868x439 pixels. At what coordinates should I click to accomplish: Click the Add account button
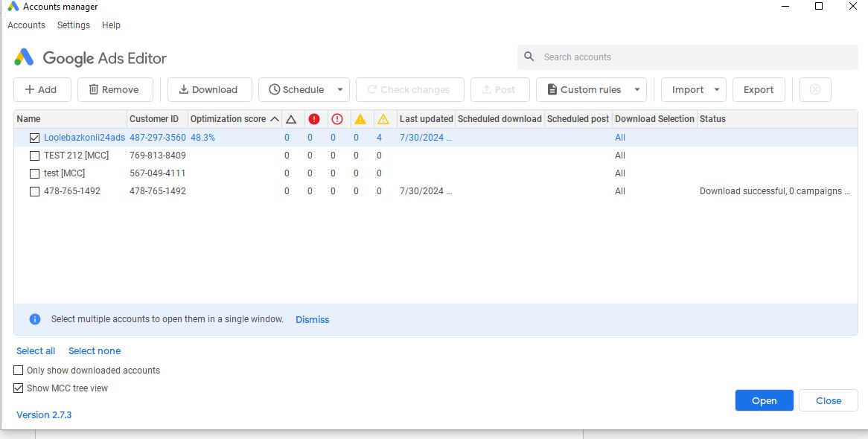(x=42, y=90)
